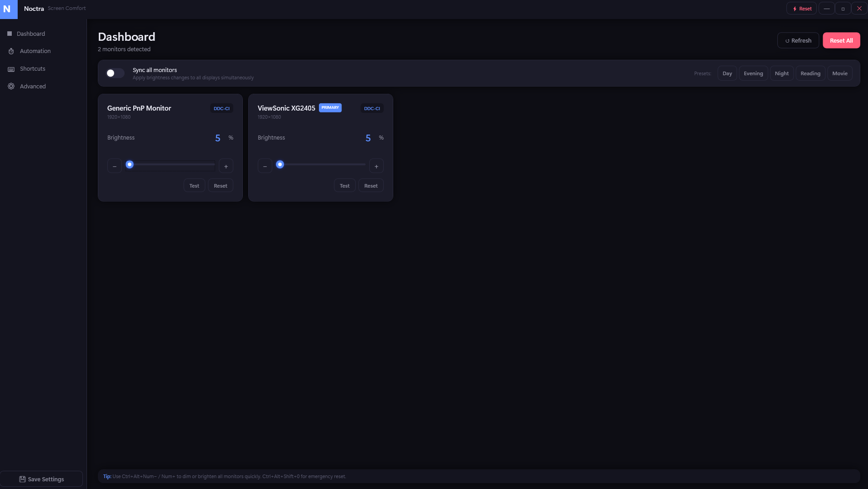
Task: Apply the Evening preset
Action: (753, 73)
